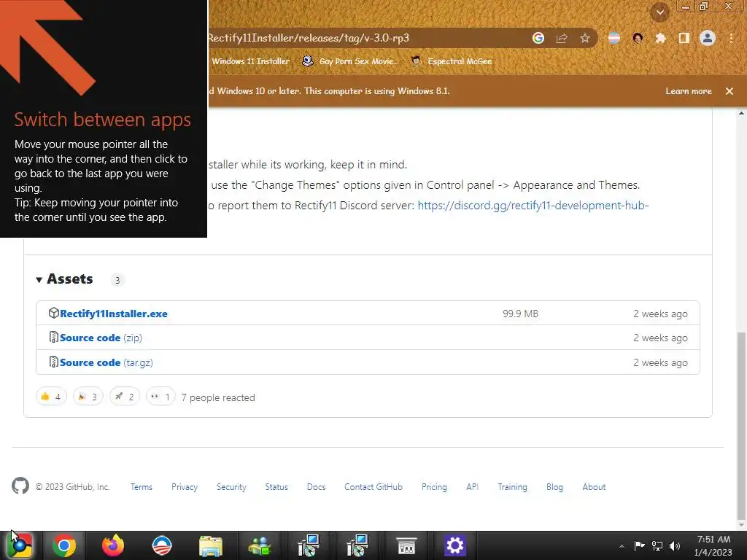Toggle the eyes reaction
Viewport: 747px width, 560px height.
click(x=160, y=397)
